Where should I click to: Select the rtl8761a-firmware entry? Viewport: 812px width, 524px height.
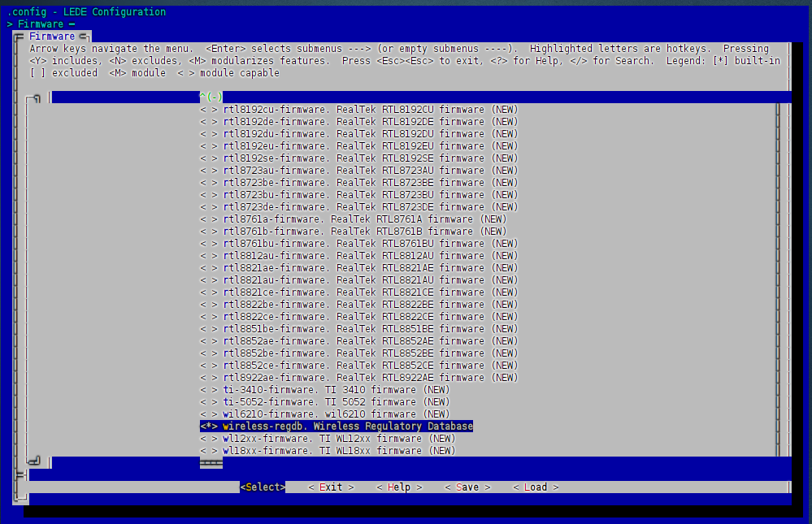pos(354,219)
